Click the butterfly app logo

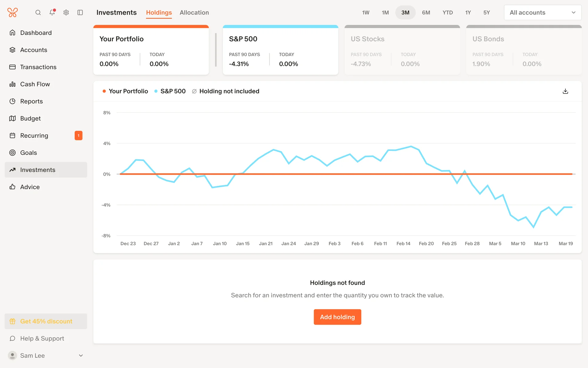click(13, 13)
